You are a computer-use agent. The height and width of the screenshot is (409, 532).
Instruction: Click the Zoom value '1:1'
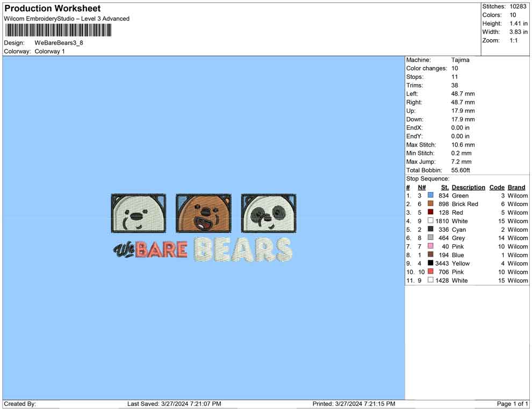click(514, 40)
